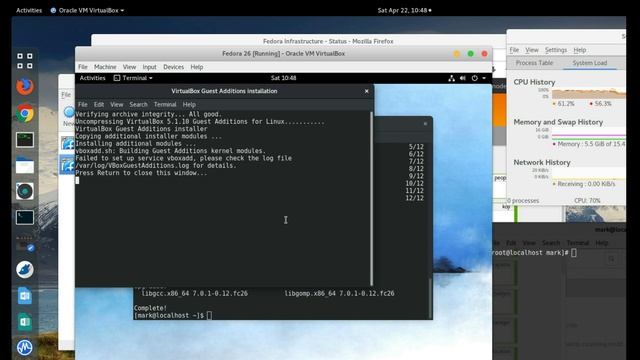Image resolution: width=640 pixels, height=360 pixels.
Task: Switch to the Process Table tab
Action: 534,63
